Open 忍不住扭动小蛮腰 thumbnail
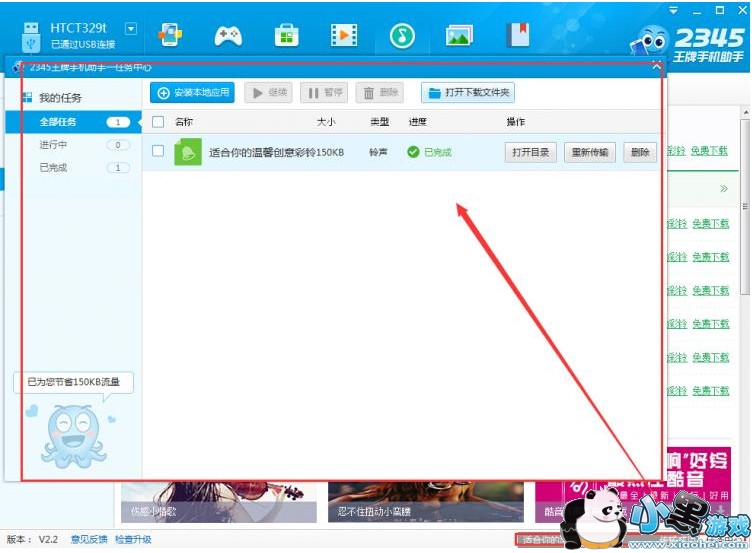The height and width of the screenshot is (553, 752). click(x=425, y=502)
